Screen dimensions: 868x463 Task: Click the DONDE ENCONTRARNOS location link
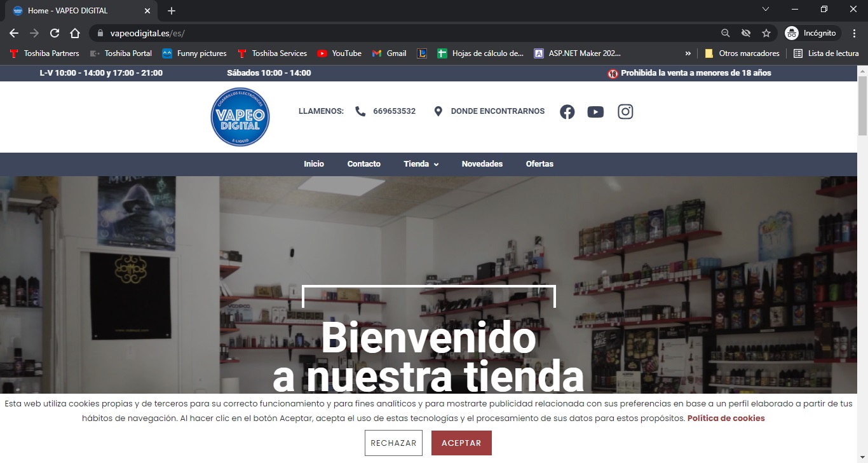497,111
